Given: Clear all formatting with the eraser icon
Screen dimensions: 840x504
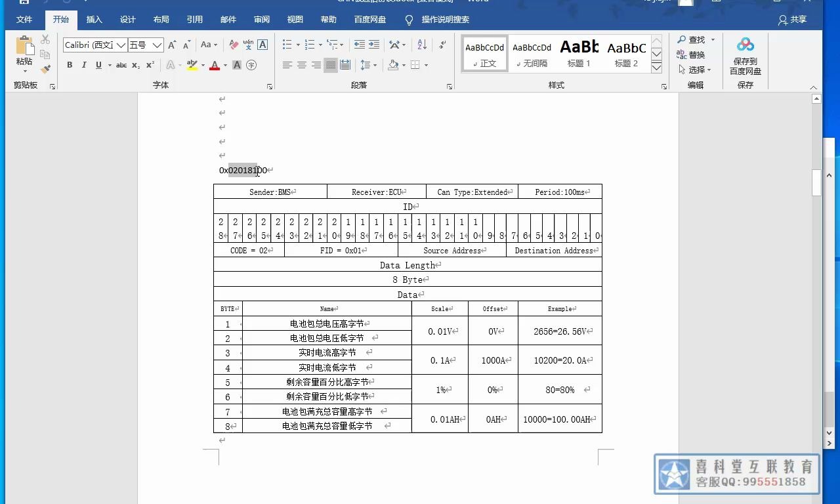Looking at the screenshot, I should click(234, 45).
